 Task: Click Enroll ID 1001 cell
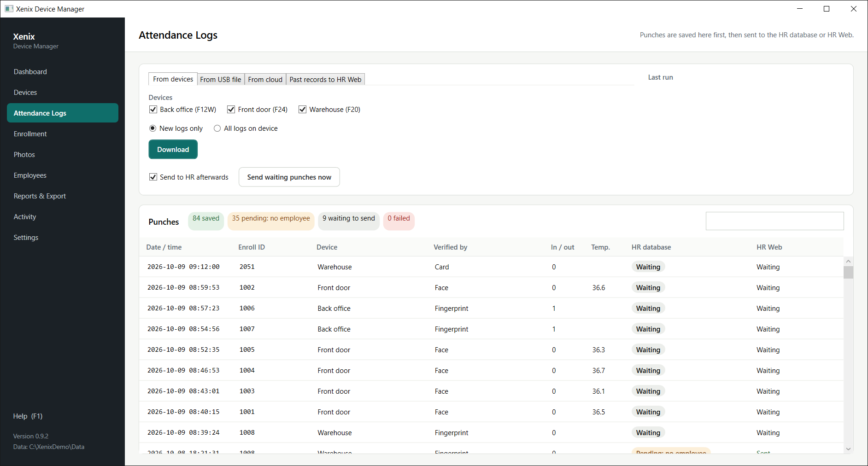[247, 412]
